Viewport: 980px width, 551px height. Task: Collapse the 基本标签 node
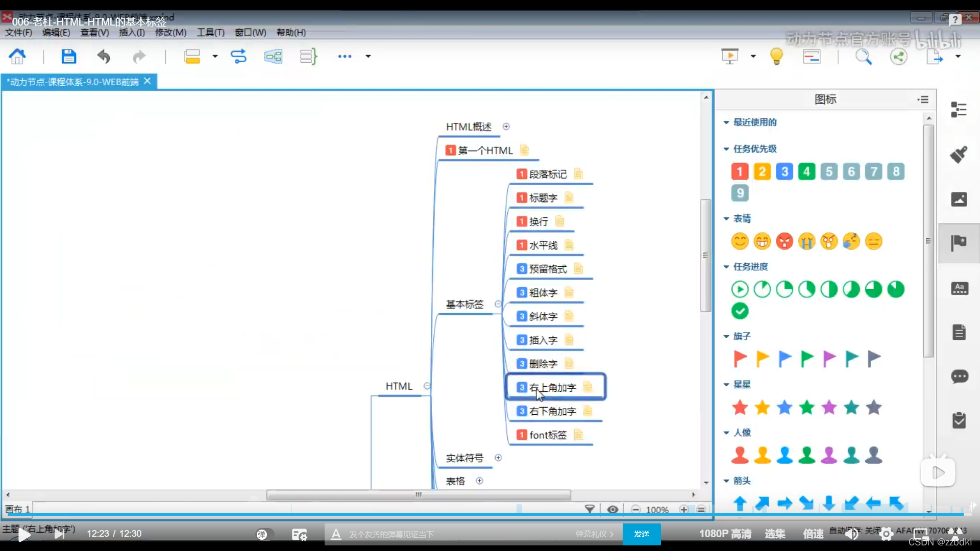[498, 304]
